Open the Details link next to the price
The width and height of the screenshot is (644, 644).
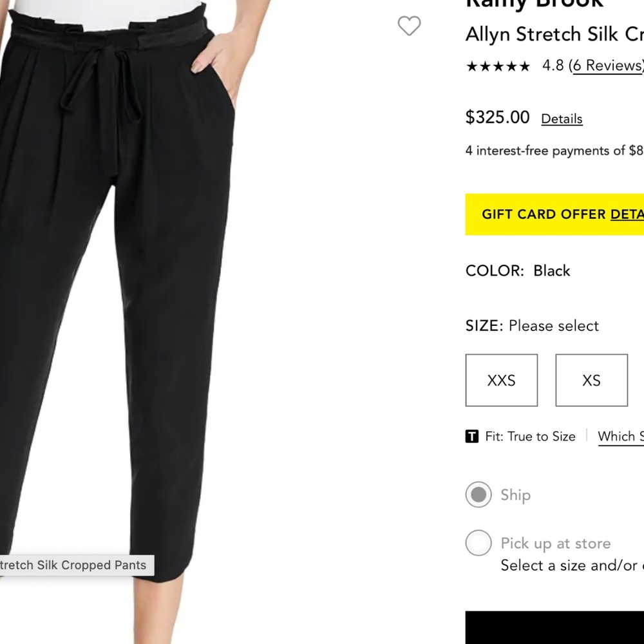561,118
